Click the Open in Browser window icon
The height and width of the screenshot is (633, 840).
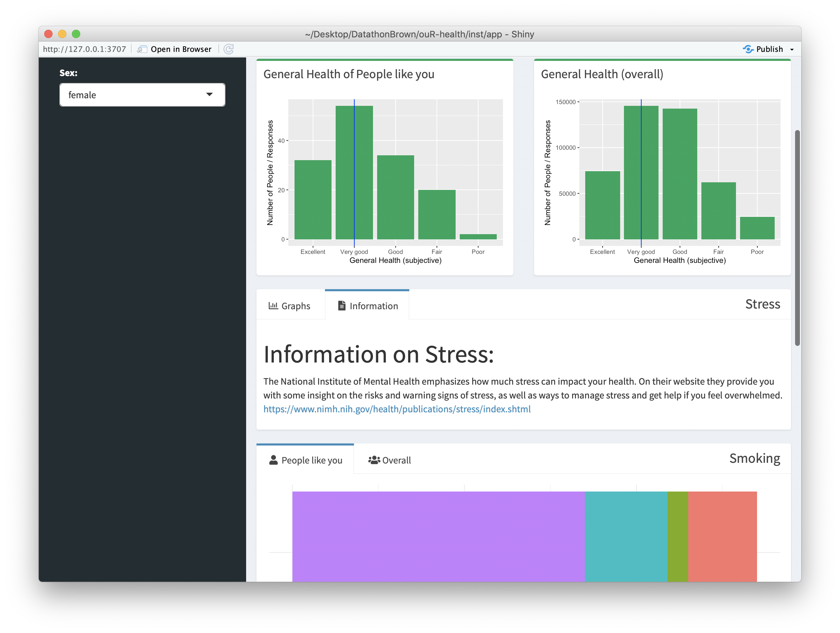click(x=142, y=49)
